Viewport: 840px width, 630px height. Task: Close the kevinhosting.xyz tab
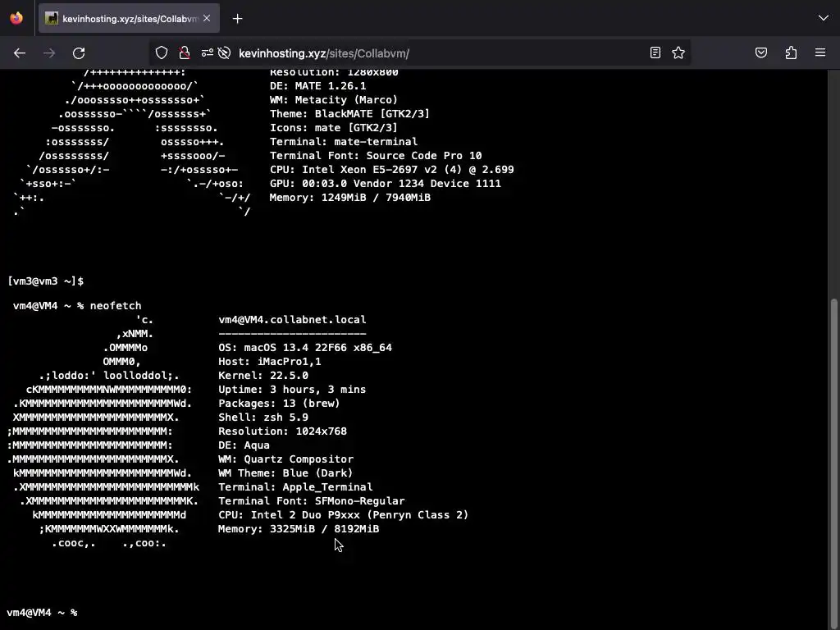pos(207,18)
